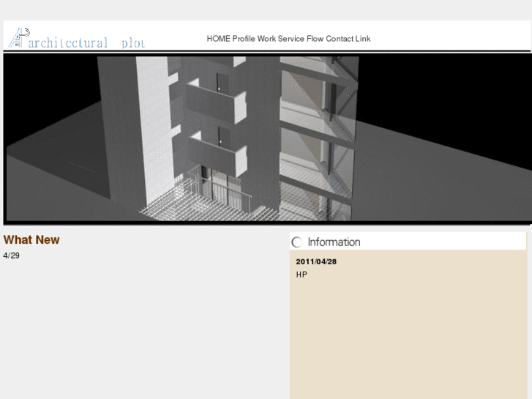The width and height of the screenshot is (532, 399).
Task: Select the 4/29 news entry
Action: point(11,256)
